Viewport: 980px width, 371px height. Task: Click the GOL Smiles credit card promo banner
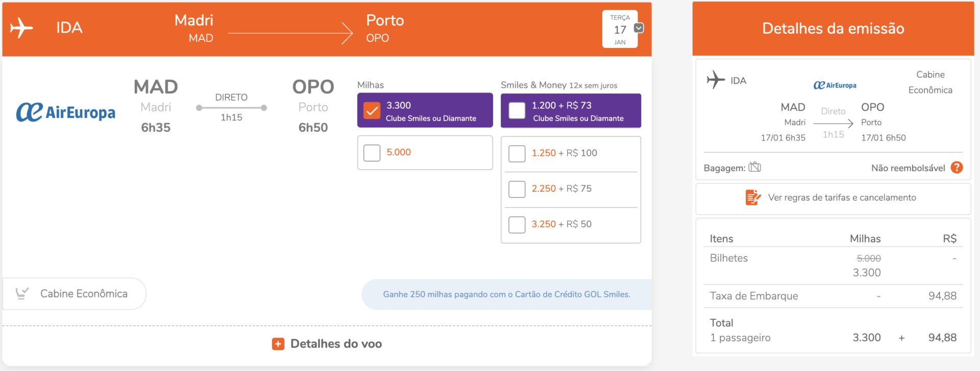(x=506, y=294)
